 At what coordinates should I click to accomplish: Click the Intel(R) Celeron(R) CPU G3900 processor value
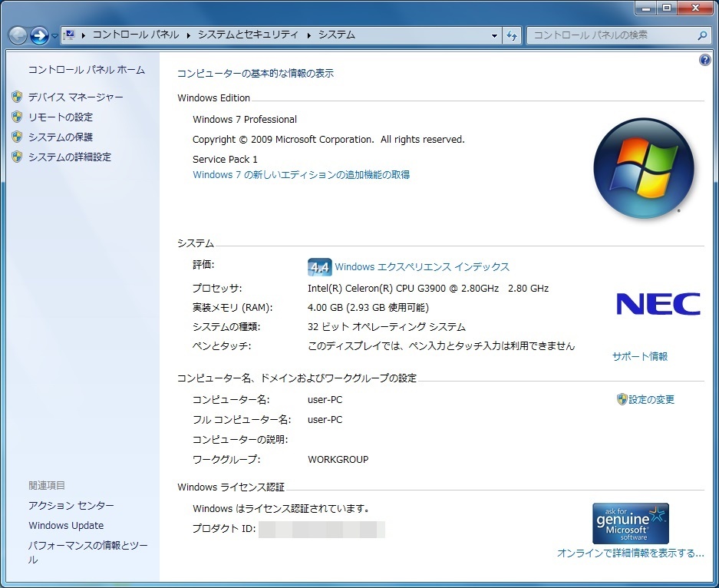pyautogui.click(x=428, y=289)
